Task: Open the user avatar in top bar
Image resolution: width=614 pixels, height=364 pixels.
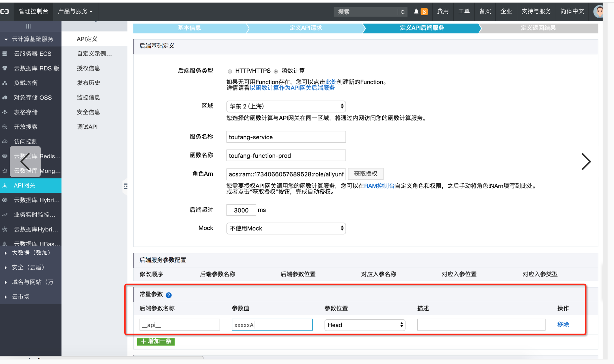Action: click(598, 12)
